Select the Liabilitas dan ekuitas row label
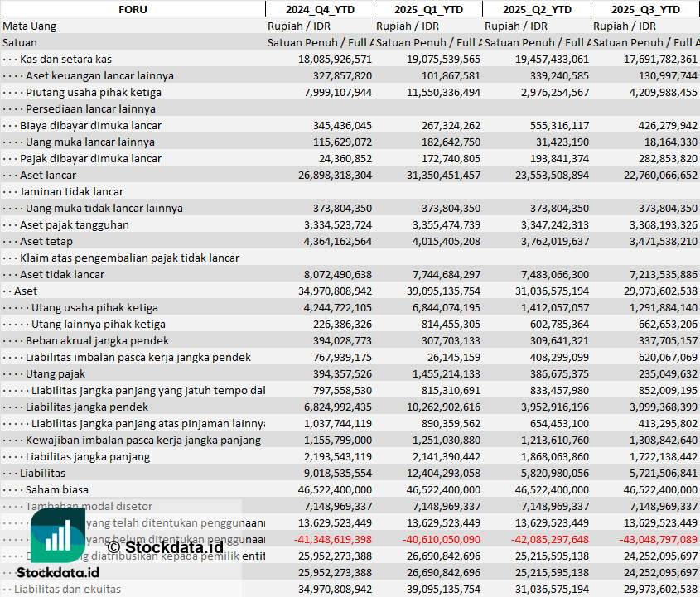This screenshot has height=597, width=700. point(67,589)
